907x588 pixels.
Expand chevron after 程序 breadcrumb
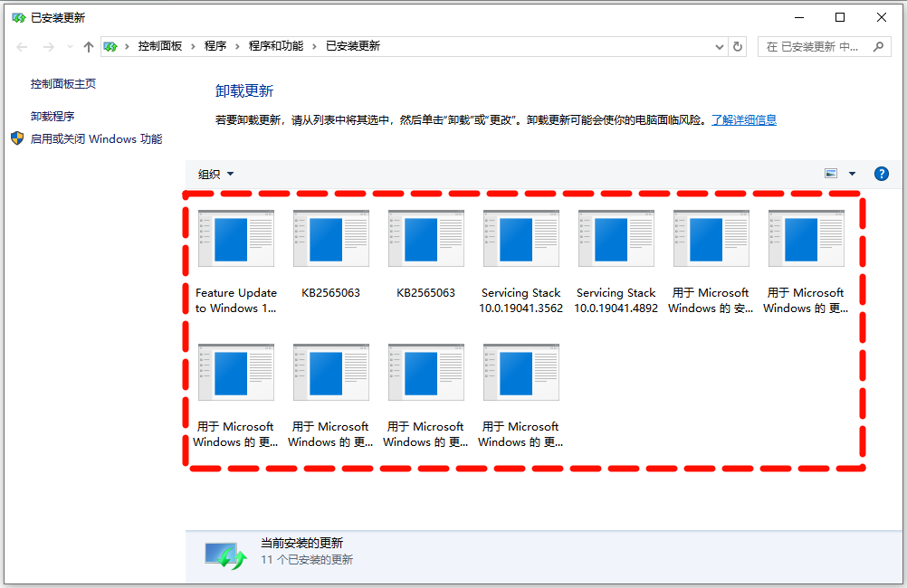coord(237,46)
